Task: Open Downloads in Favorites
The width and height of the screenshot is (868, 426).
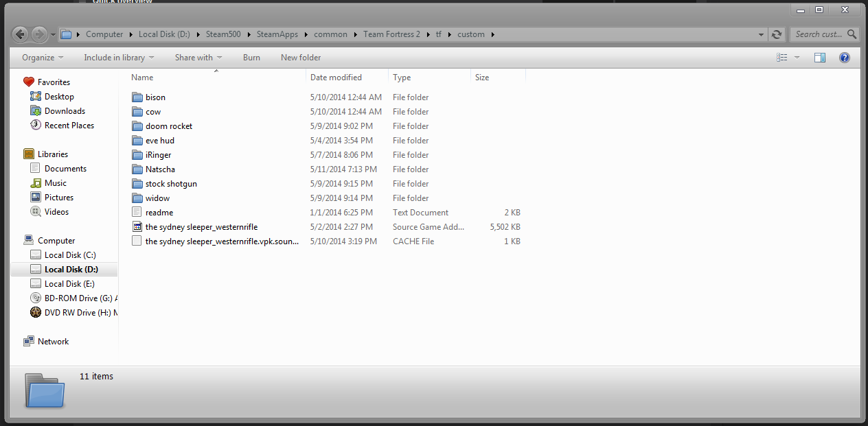Action: 58,111
